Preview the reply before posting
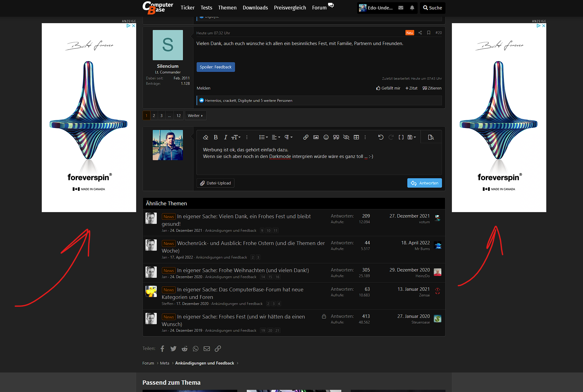The image size is (583, 392). point(431,137)
